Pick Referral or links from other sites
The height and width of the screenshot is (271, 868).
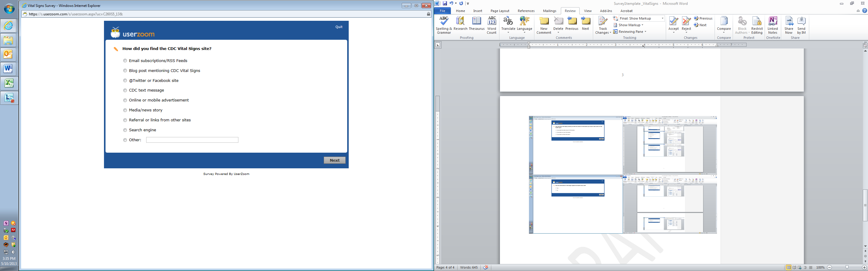[125, 120]
